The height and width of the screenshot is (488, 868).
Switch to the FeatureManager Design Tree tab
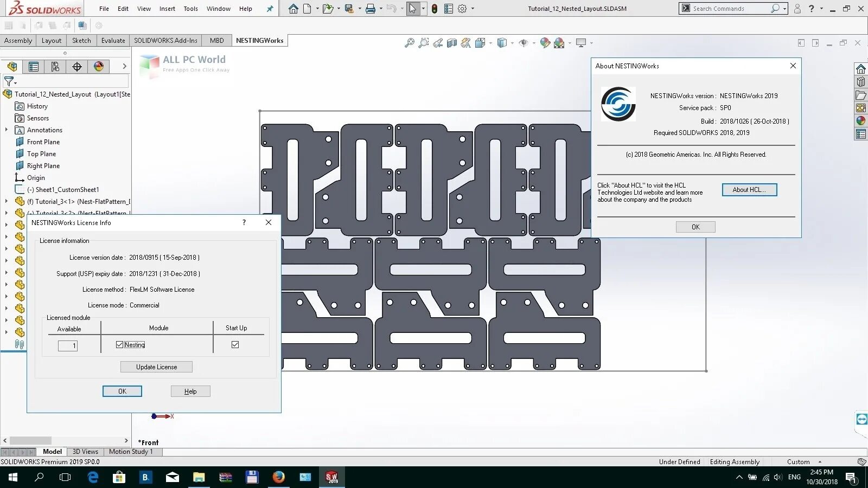click(12, 67)
